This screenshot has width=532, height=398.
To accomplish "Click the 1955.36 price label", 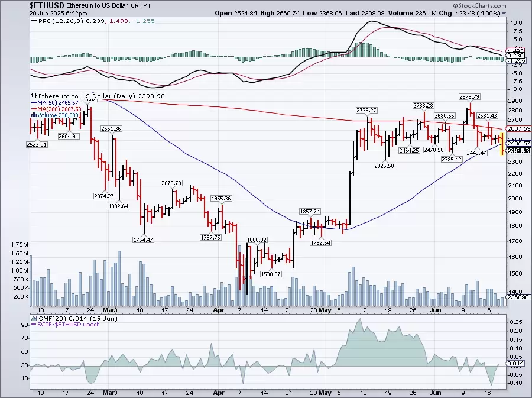I will 221,199.
